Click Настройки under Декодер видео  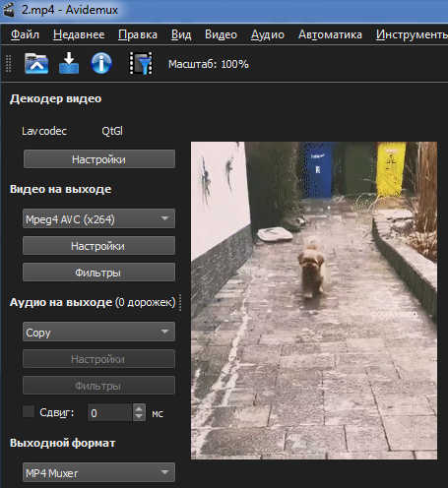[99, 159]
